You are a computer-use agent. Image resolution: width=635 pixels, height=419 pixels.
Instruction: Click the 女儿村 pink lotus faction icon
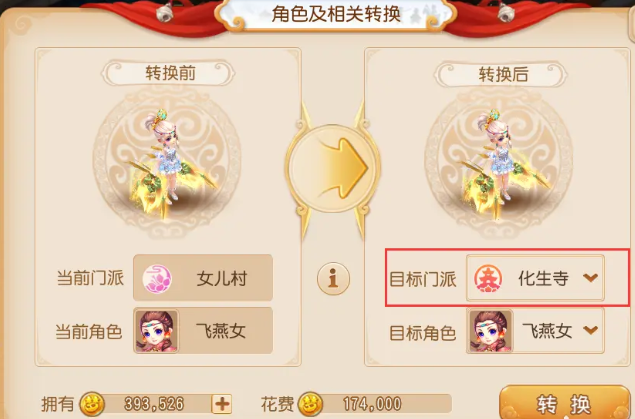(157, 279)
